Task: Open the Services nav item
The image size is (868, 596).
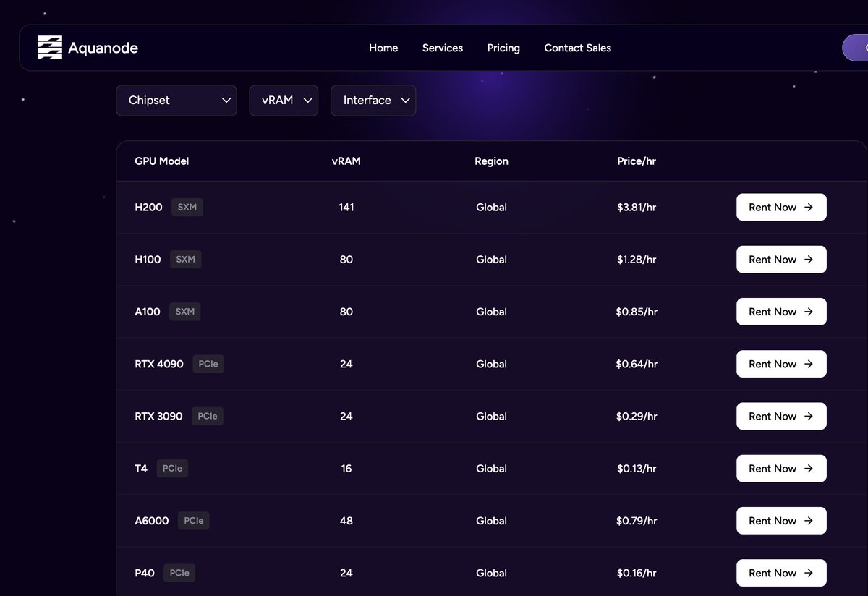Action: pos(443,48)
